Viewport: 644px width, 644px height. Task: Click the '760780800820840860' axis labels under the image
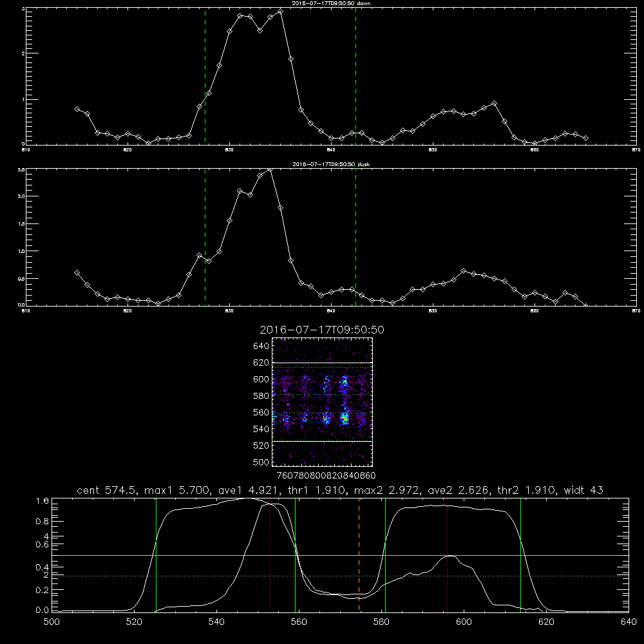(x=326, y=475)
